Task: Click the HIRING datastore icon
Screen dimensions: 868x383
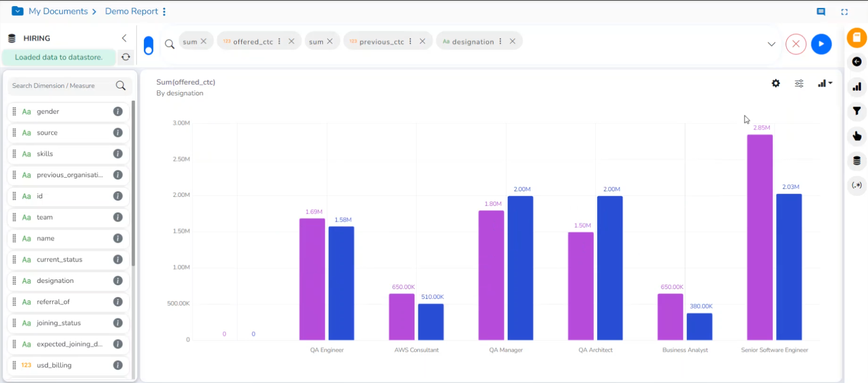Action: point(12,39)
